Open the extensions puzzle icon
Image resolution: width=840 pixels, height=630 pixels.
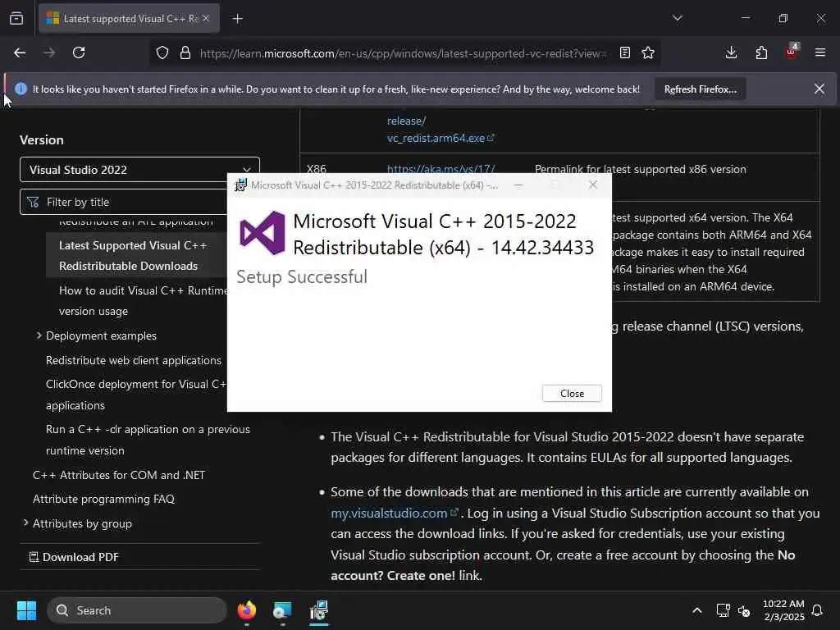click(761, 52)
